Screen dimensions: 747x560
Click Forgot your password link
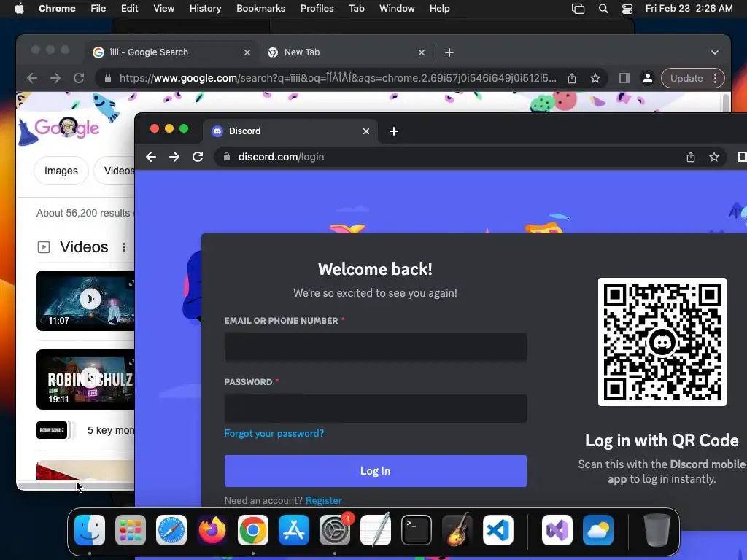pos(274,433)
